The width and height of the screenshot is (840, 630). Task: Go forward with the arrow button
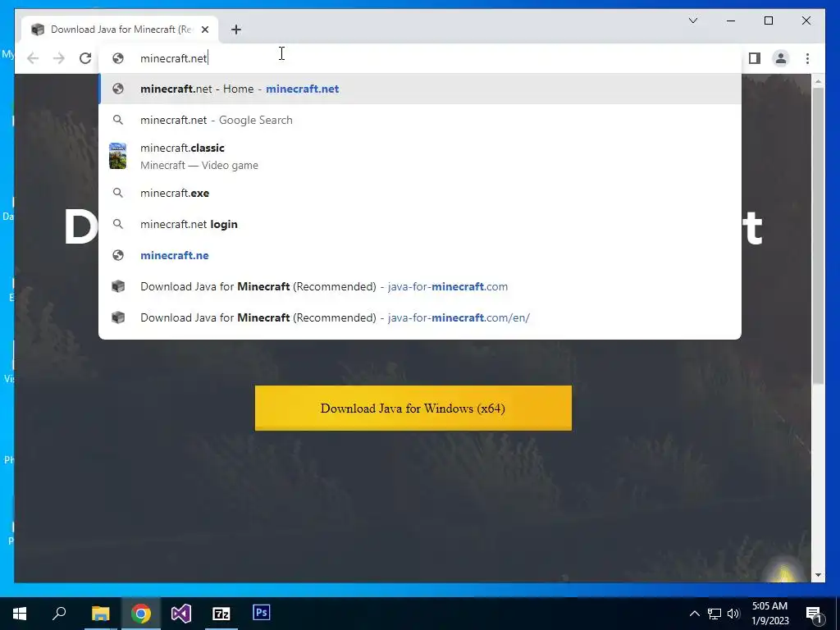click(x=59, y=58)
